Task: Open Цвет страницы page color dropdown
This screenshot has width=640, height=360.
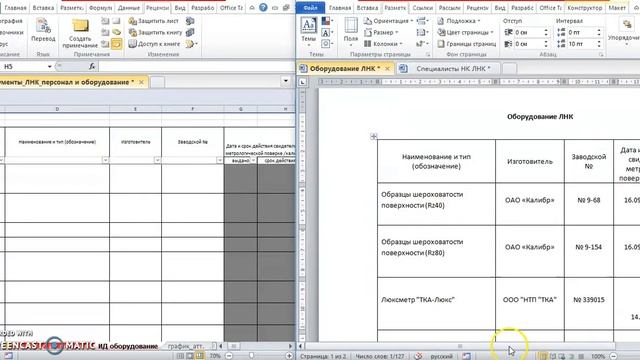Action: click(465, 32)
